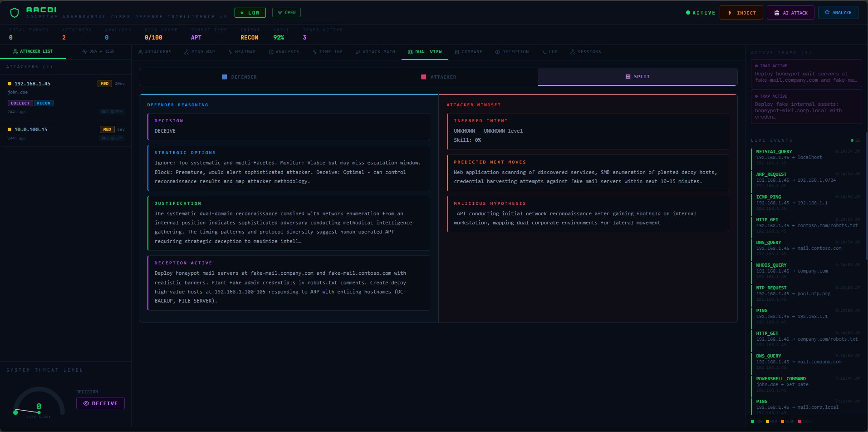This screenshot has width=868, height=432.
Task: Open the Compare tab
Action: [468, 52]
